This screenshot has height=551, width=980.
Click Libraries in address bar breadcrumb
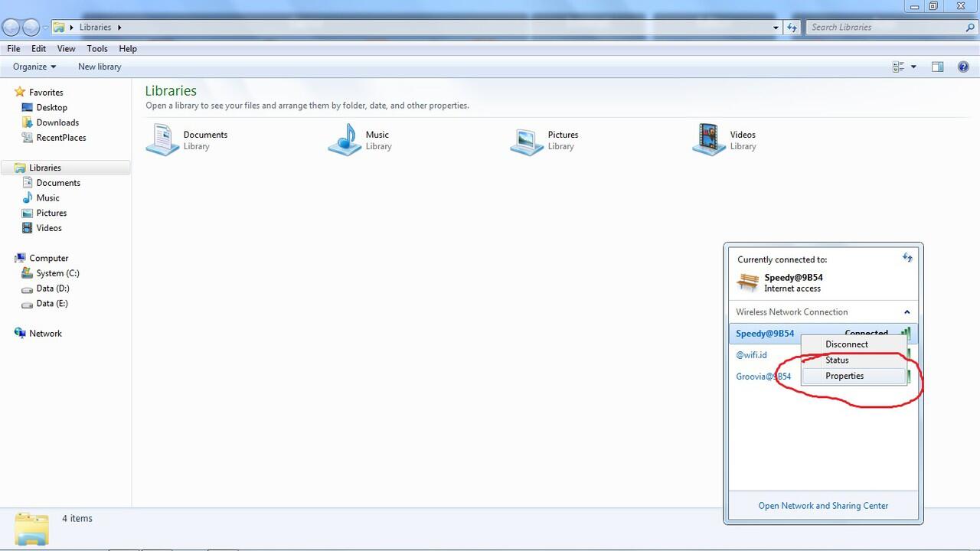[95, 27]
